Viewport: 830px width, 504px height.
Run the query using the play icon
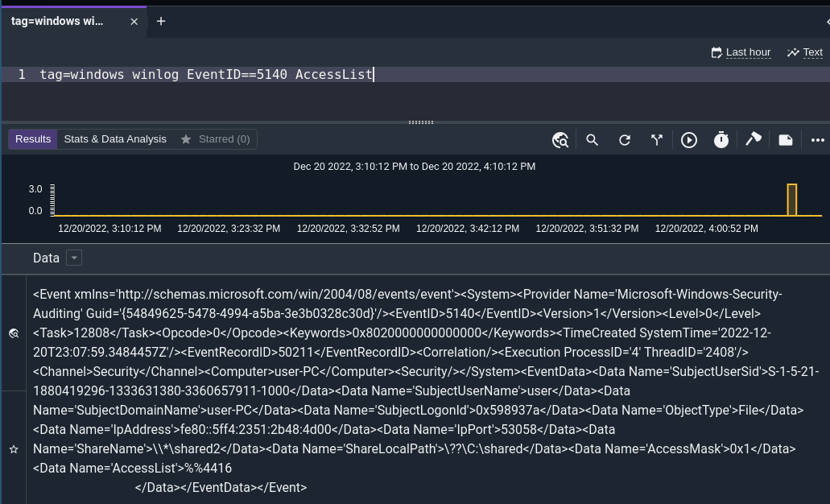pos(689,139)
